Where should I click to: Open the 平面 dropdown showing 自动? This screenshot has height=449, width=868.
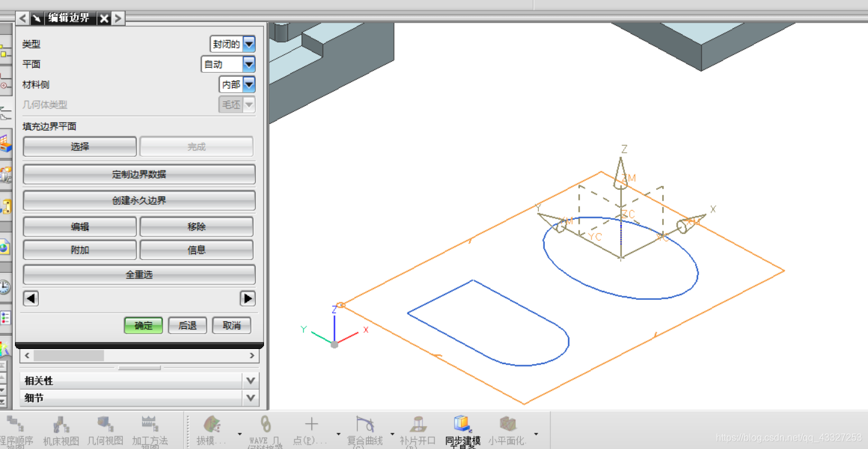click(x=228, y=64)
